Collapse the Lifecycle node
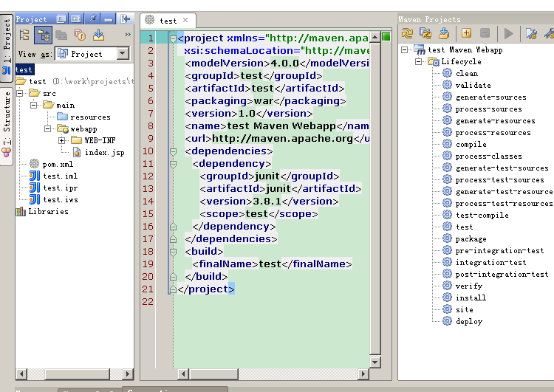554x392 pixels. click(419, 62)
